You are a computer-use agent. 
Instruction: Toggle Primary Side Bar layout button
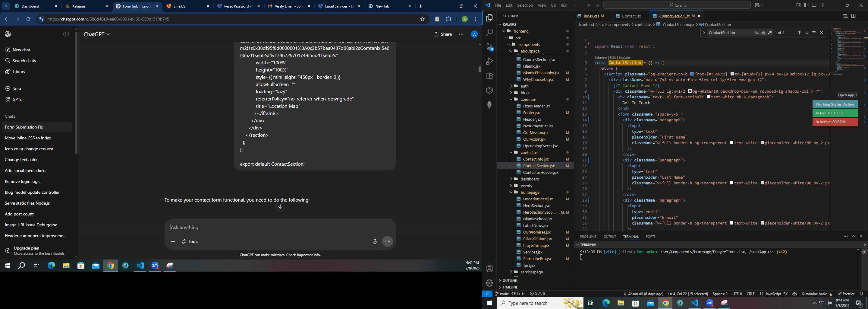point(806,5)
